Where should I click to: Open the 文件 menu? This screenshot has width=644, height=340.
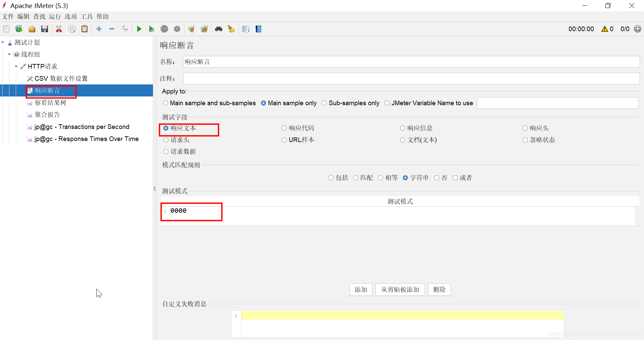(x=8, y=16)
